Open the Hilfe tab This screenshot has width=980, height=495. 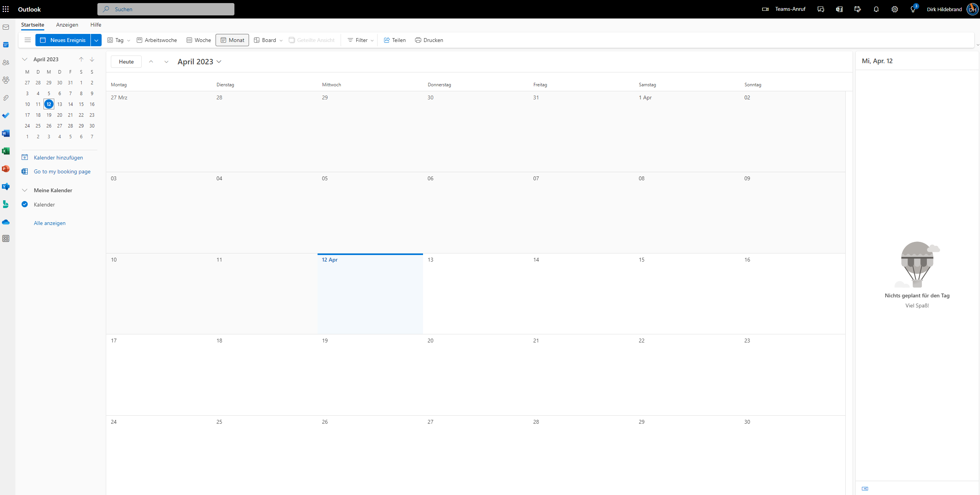tap(96, 25)
